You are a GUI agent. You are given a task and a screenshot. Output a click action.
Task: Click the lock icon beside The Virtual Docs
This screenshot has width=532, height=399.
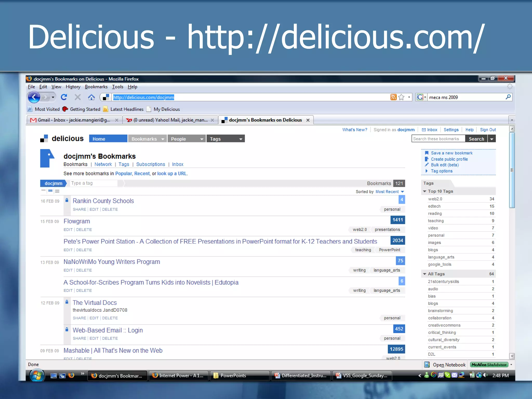(67, 302)
